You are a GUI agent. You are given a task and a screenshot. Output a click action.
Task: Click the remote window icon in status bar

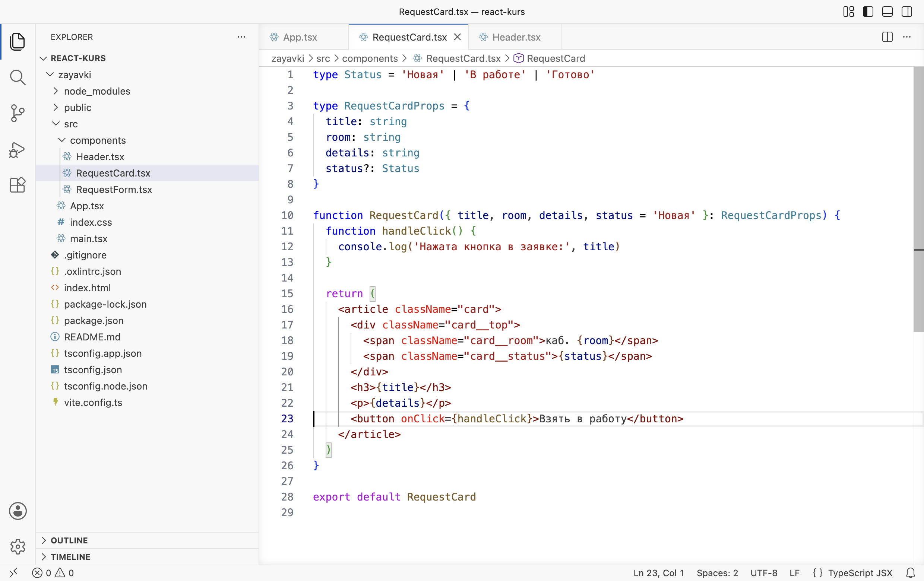point(13,573)
